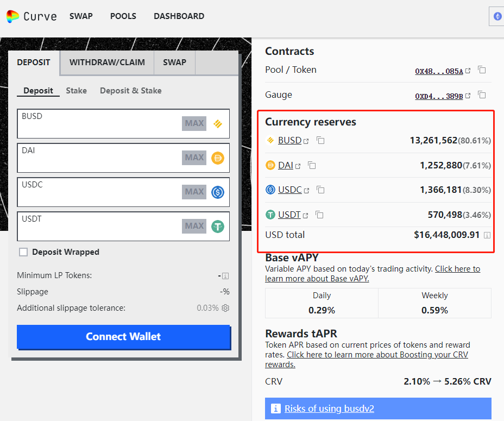
Task: Open the 0XD4...389B gauge address link
Action: click(x=439, y=96)
